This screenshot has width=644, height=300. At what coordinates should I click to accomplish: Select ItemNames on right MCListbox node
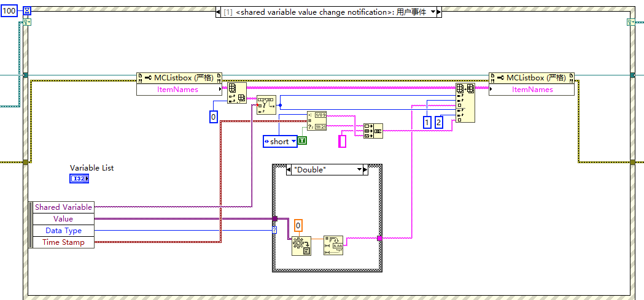pos(532,90)
